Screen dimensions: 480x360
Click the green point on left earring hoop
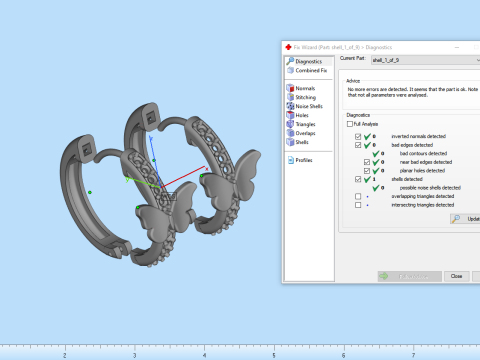[90, 192]
